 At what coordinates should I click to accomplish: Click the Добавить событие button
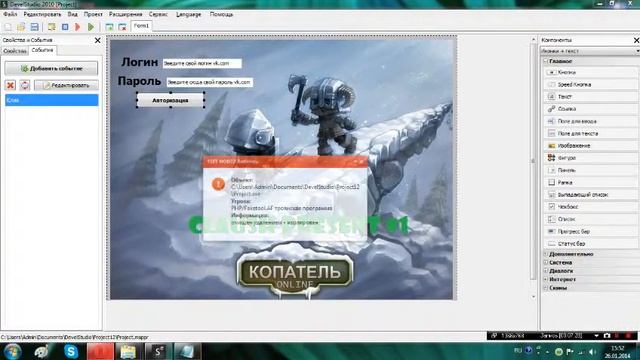point(51,68)
